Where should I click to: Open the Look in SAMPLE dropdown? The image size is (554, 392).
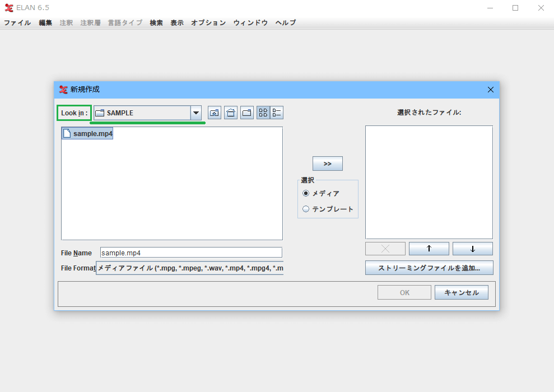196,113
